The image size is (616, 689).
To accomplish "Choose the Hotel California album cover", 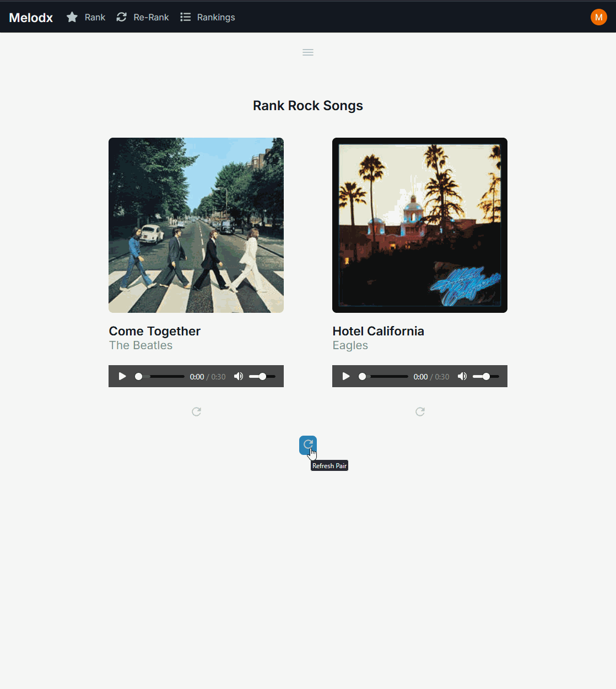I will (x=420, y=225).
